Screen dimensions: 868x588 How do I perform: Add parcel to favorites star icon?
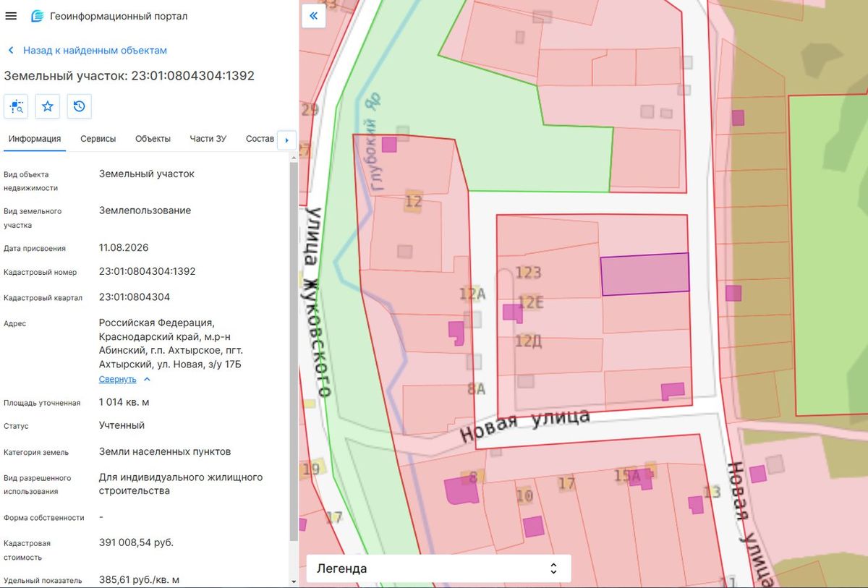click(x=48, y=106)
